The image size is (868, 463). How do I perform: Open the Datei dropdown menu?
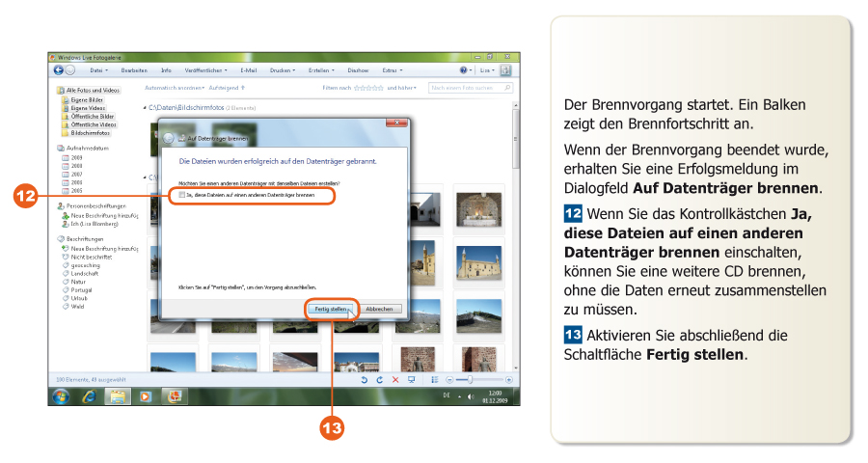coord(97,70)
